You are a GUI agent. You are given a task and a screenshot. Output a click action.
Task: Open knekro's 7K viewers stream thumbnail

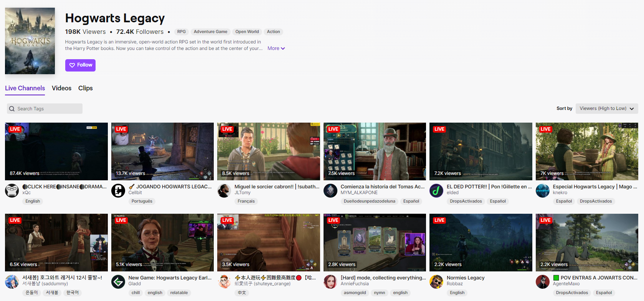click(x=587, y=151)
